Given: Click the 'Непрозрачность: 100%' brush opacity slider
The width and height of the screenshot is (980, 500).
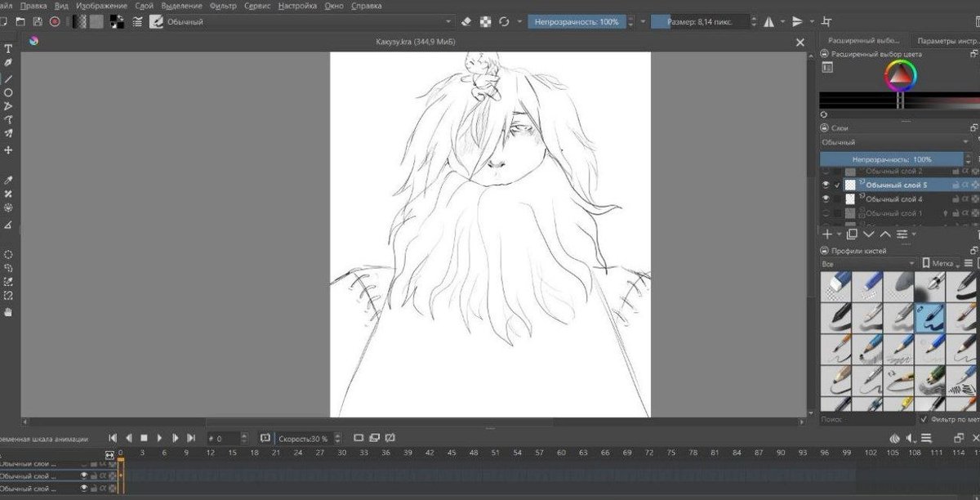Looking at the screenshot, I should (577, 22).
